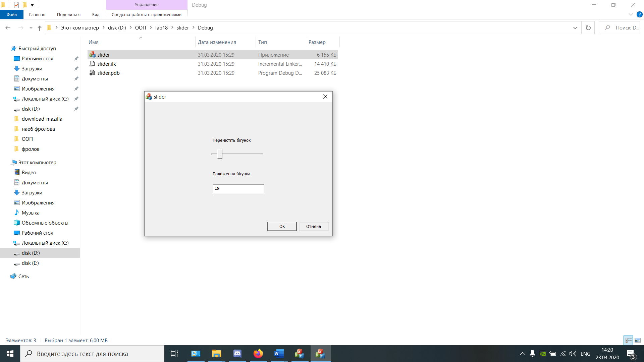The height and width of the screenshot is (362, 644).
Task: Select Этот компьютер in navigation pane
Action: tap(37, 163)
